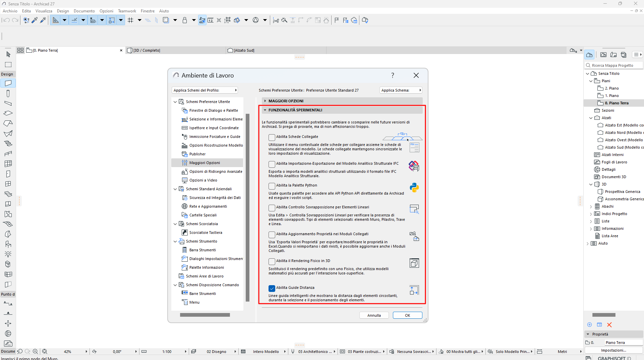
Task: Uncheck Abilita Guide Distanza checkbox
Action: (x=272, y=289)
